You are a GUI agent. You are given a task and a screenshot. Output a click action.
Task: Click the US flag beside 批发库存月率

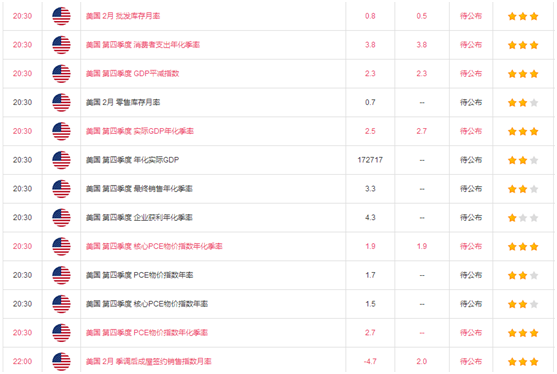coord(61,16)
